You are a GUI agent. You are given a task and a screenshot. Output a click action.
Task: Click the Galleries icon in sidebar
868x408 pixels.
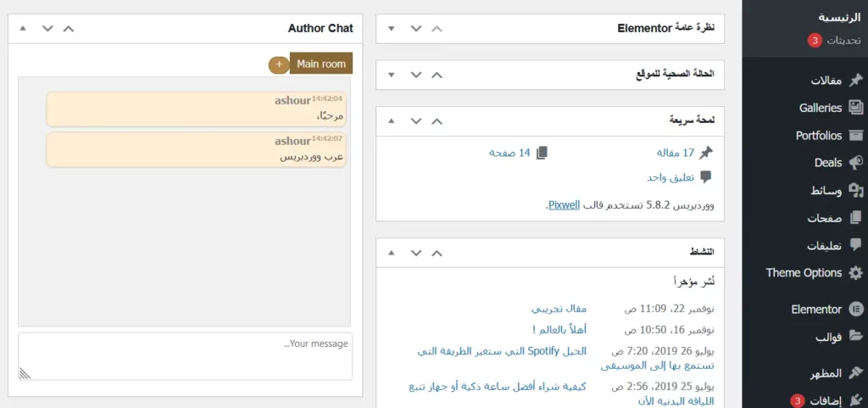tap(855, 108)
